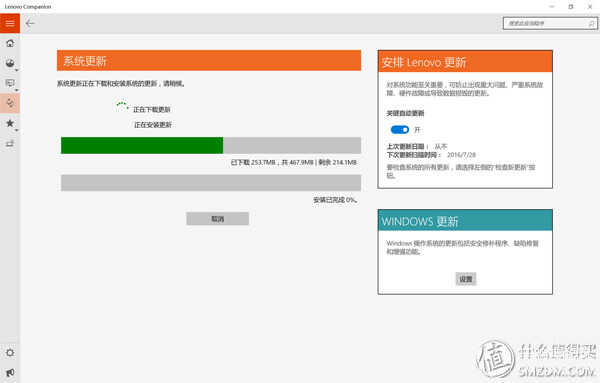Open feedback via the megaphone icon
600x383 pixels.
pos(10,372)
